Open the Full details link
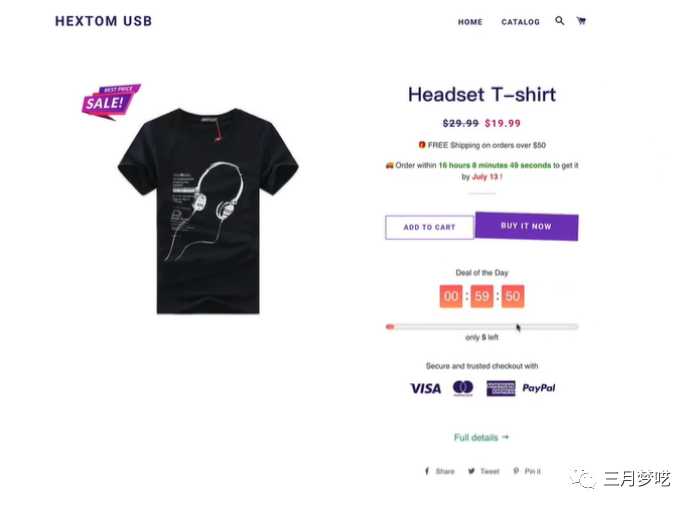Screen dimensions: 693x509 [x=481, y=437]
